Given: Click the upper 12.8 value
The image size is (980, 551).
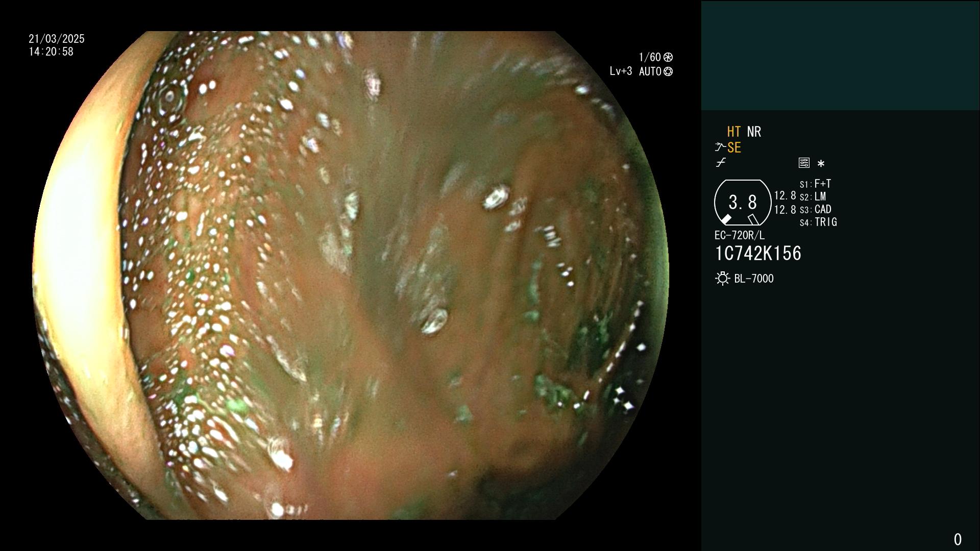Looking at the screenshot, I should [785, 195].
